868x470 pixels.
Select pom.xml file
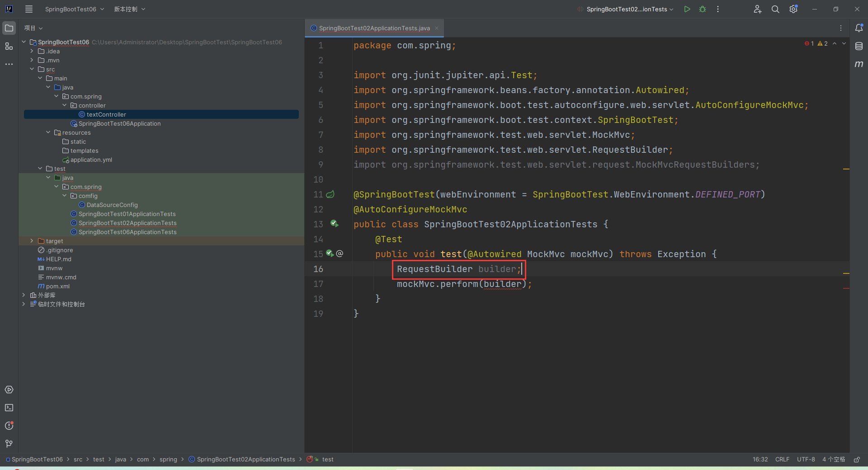pos(58,286)
